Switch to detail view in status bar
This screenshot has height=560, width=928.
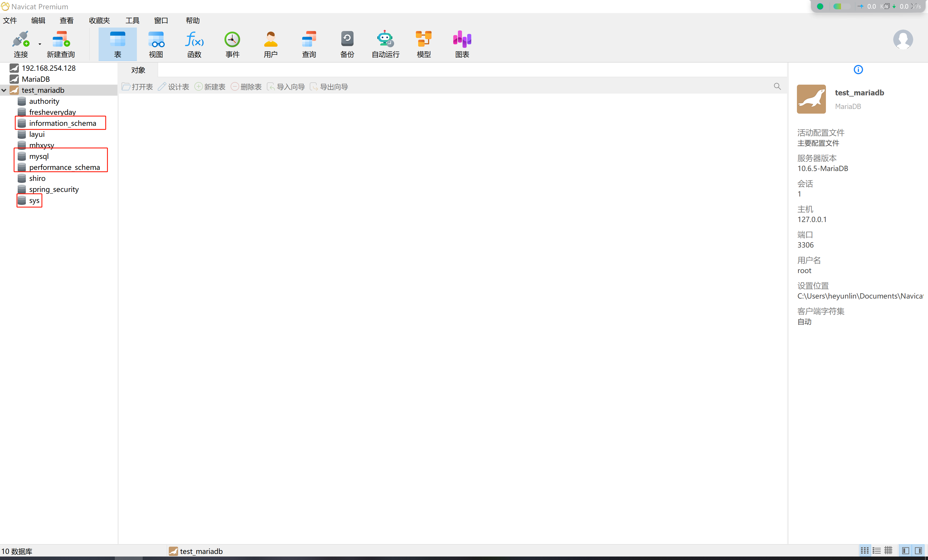tap(888, 551)
